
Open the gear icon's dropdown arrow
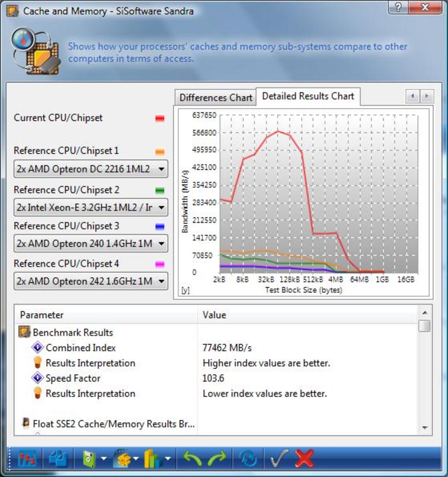(136, 458)
